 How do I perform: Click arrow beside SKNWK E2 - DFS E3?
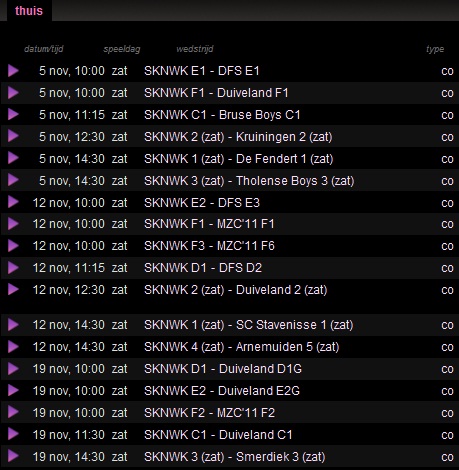pos(13,202)
